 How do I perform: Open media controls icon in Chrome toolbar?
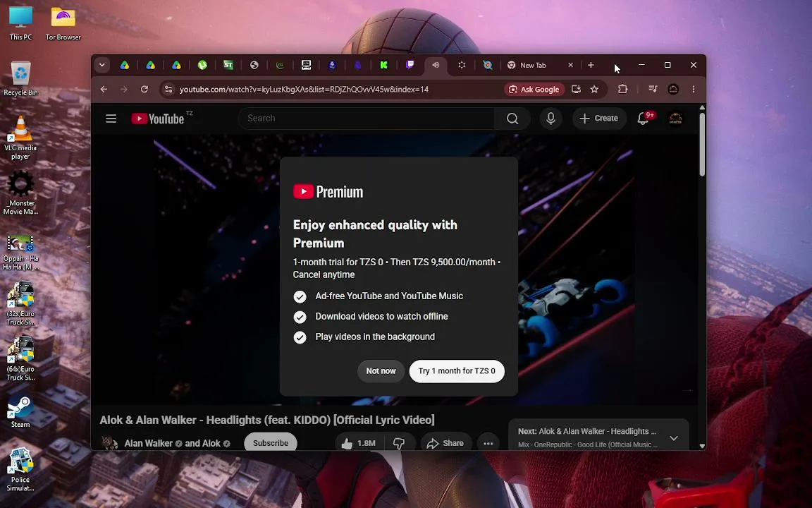coord(653,89)
